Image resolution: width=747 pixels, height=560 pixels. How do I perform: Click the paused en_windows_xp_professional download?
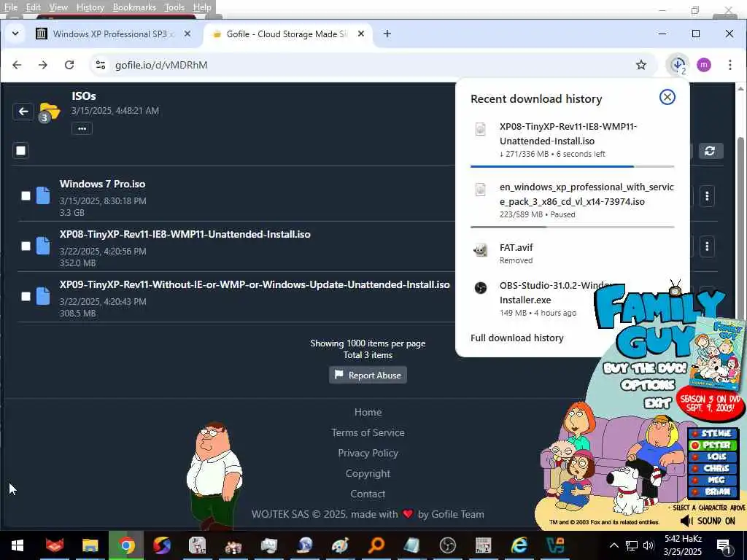pyautogui.click(x=572, y=201)
